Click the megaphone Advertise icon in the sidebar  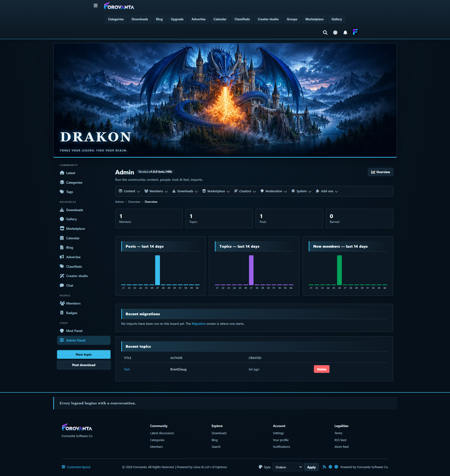coord(62,257)
